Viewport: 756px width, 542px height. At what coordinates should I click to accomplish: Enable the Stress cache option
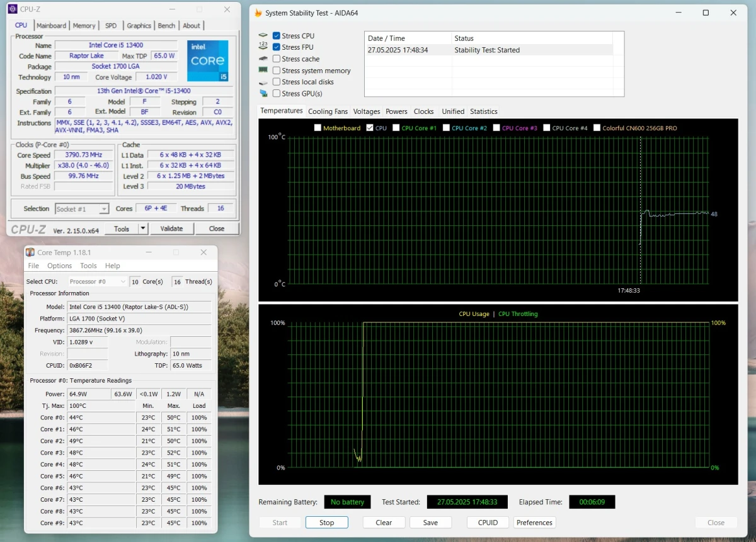point(277,59)
